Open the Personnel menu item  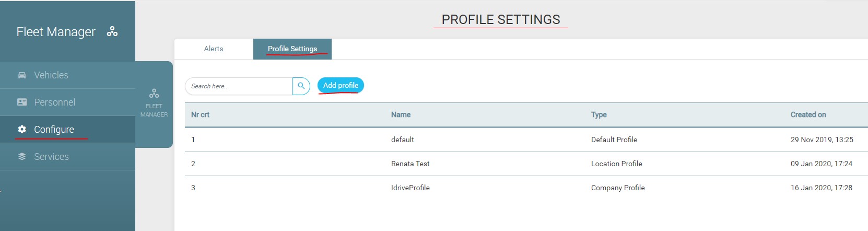68,102
